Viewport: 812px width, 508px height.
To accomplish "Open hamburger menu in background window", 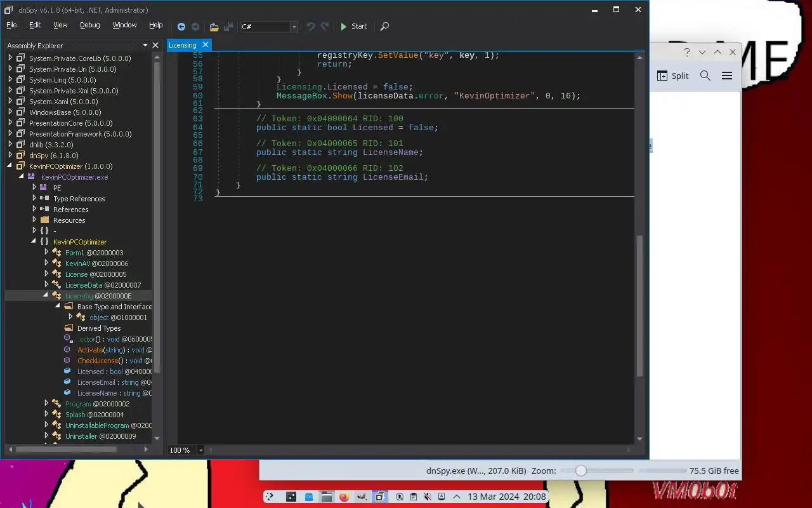I will 727,76.
